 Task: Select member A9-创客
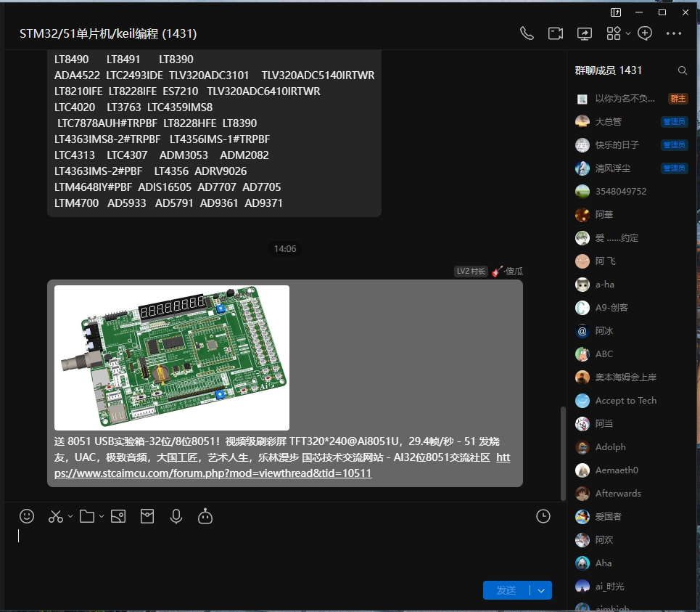coord(631,307)
